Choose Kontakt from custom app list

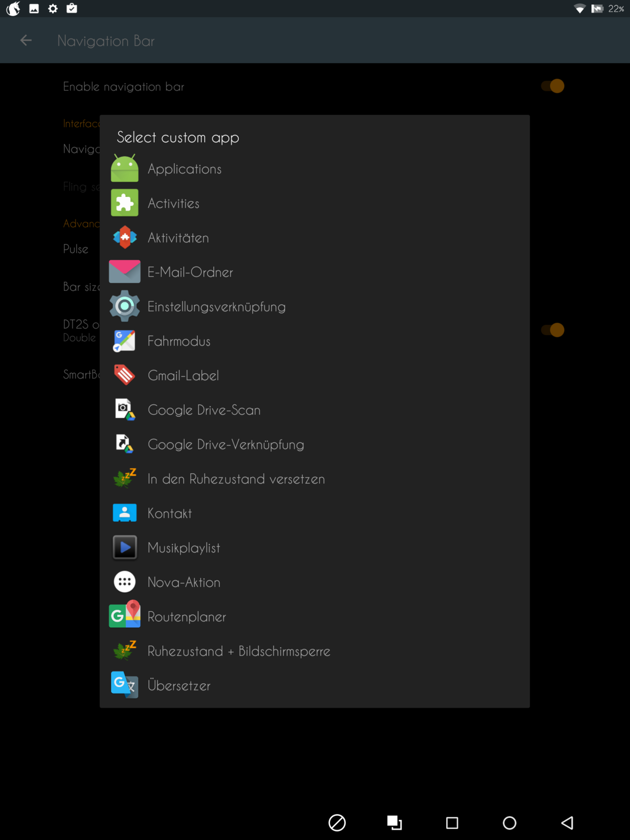pos(170,513)
